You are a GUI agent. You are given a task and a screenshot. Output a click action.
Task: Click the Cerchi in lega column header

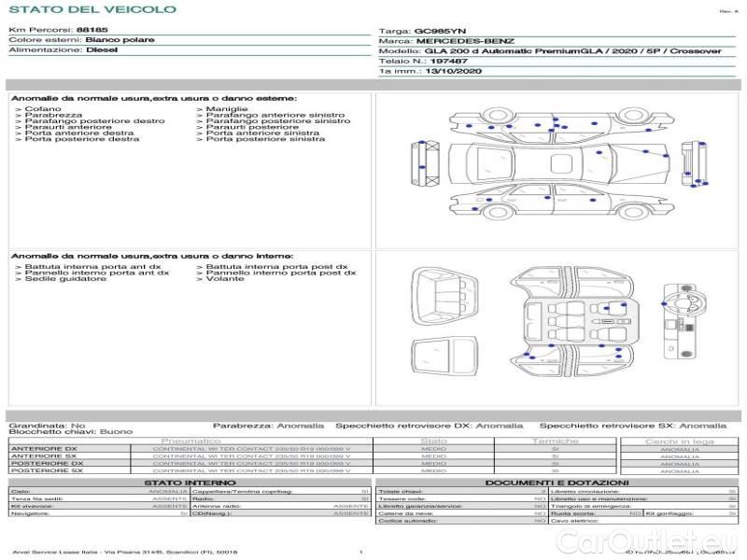679,441
